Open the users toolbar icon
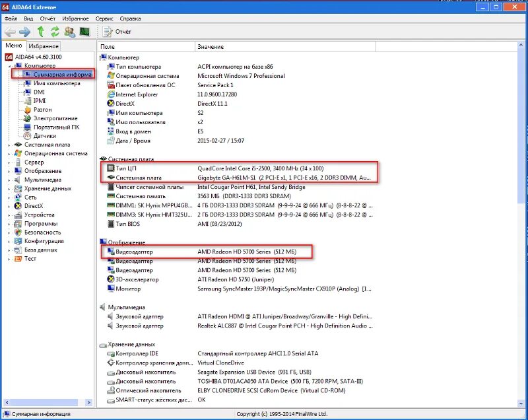Image resolution: width=528 pixels, height=420 pixels. 70,32
